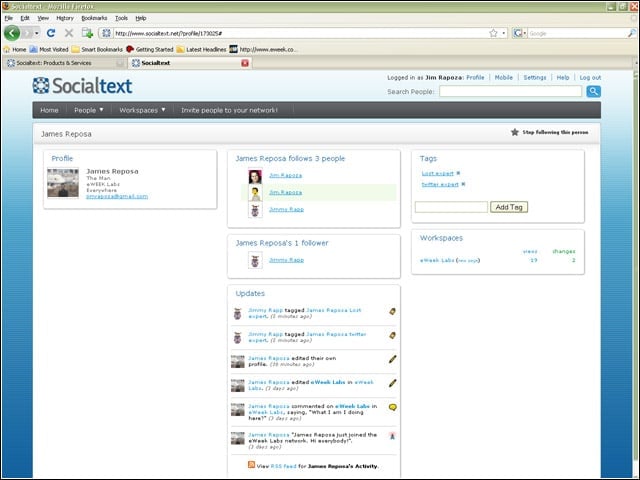Image resolution: width=640 pixels, height=480 pixels.
Task: Open the search engine selector dropdown
Action: [x=520, y=33]
